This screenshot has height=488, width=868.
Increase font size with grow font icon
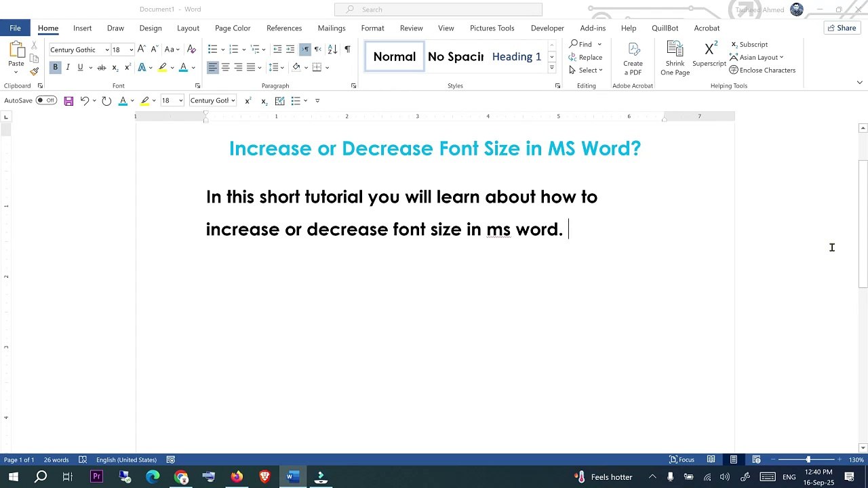141,49
